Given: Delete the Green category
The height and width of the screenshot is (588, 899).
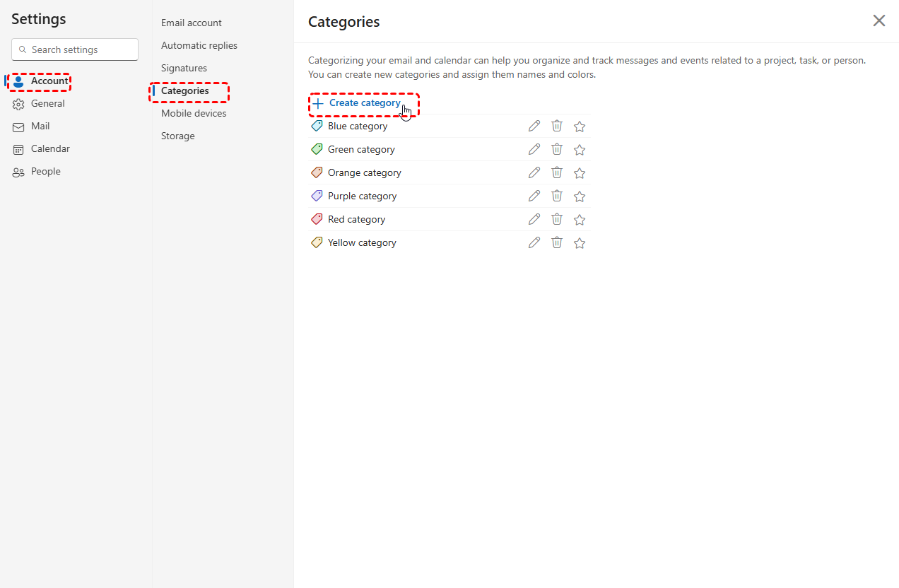Looking at the screenshot, I should 557,149.
